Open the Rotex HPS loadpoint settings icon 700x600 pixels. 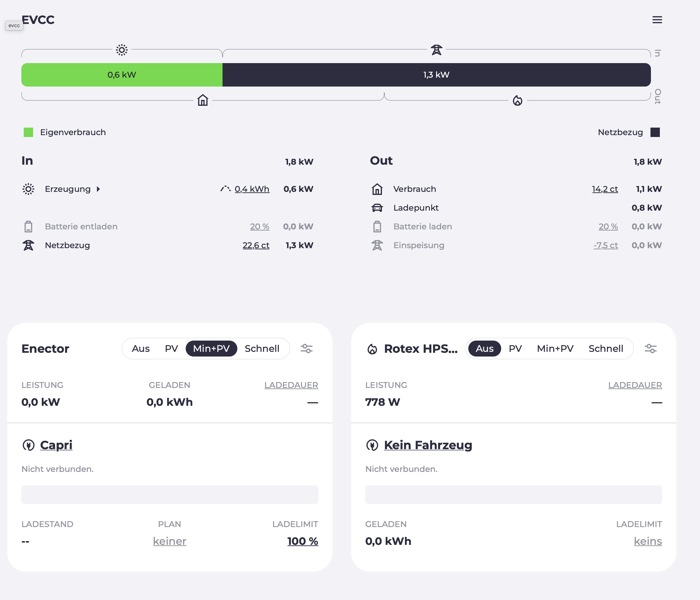pos(650,349)
